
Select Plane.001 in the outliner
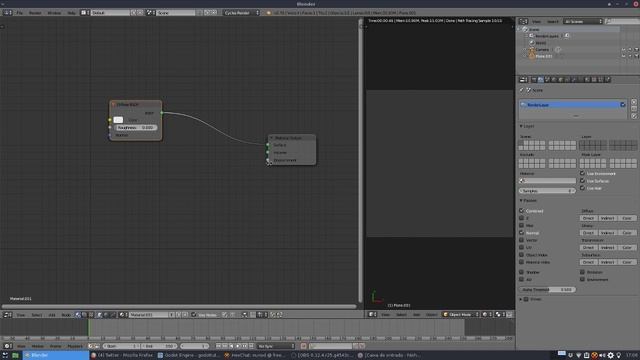pyautogui.click(x=543, y=56)
